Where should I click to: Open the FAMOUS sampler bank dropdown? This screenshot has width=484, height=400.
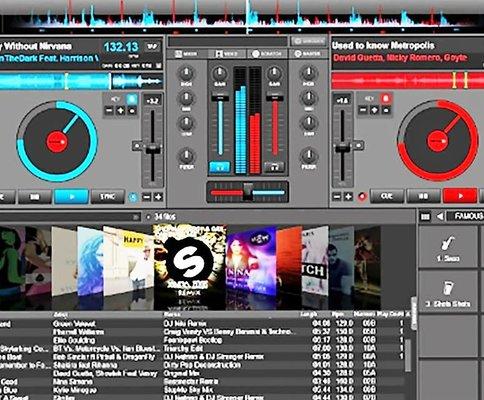coord(465,216)
